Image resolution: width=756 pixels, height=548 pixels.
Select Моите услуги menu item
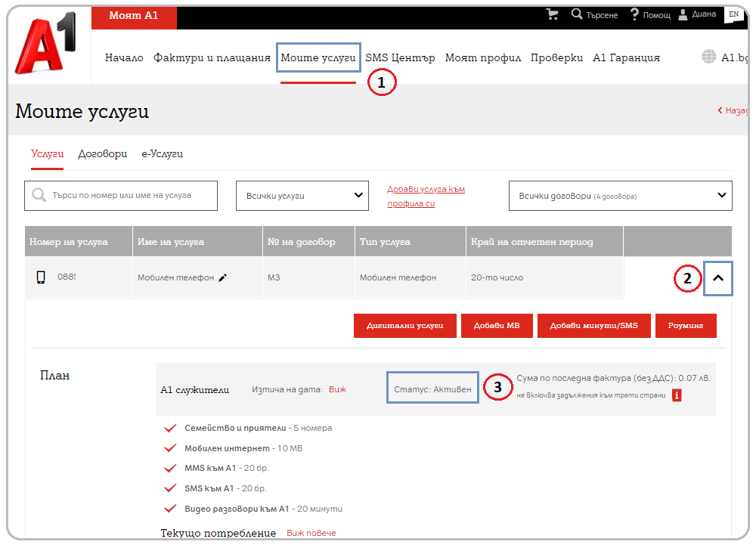(x=318, y=58)
